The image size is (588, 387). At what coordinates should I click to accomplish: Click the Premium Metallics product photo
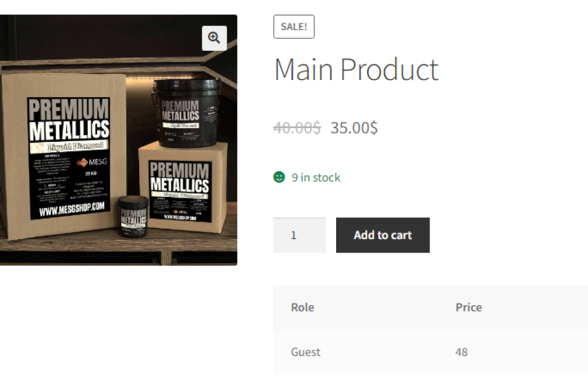point(118,139)
